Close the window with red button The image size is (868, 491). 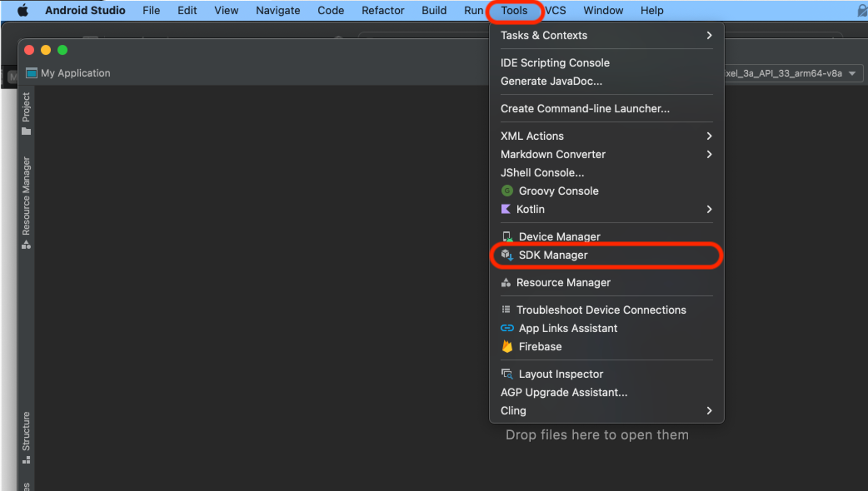(29, 50)
